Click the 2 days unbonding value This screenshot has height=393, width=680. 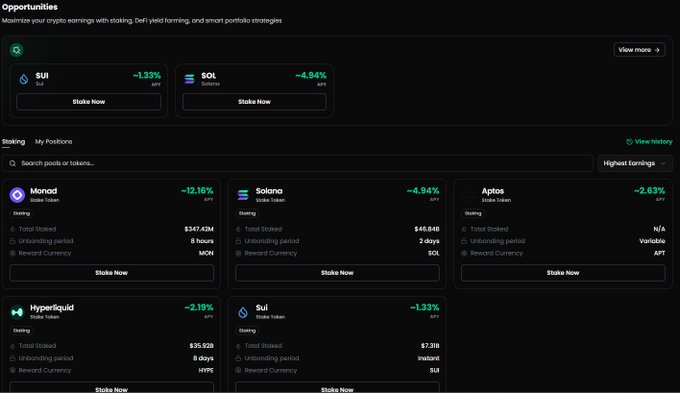(429, 241)
